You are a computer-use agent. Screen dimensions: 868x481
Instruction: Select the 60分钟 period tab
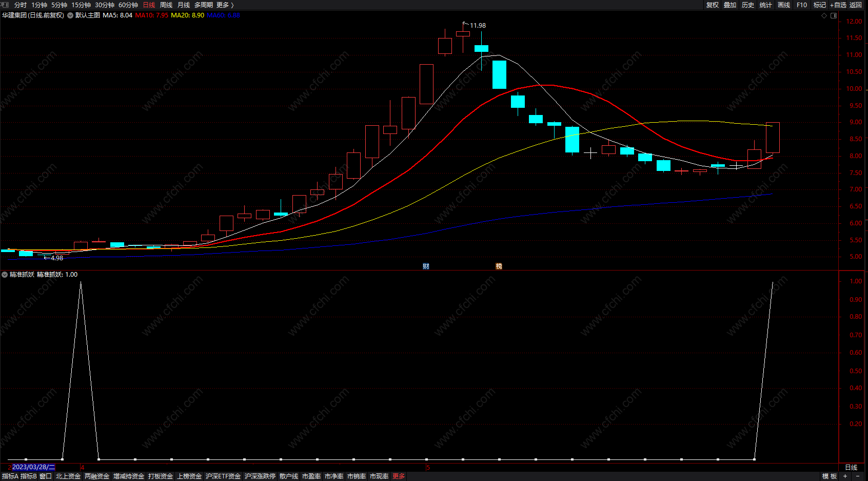tap(128, 5)
